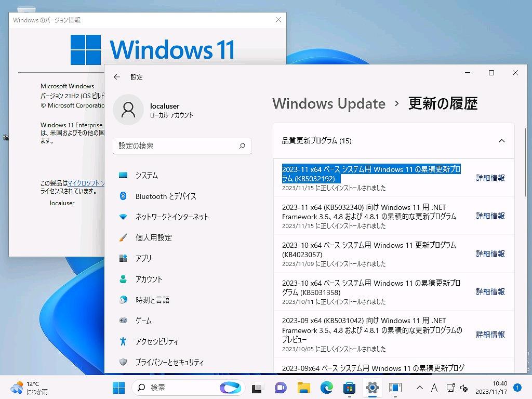Open 個人用設定 settings category

tap(182, 237)
